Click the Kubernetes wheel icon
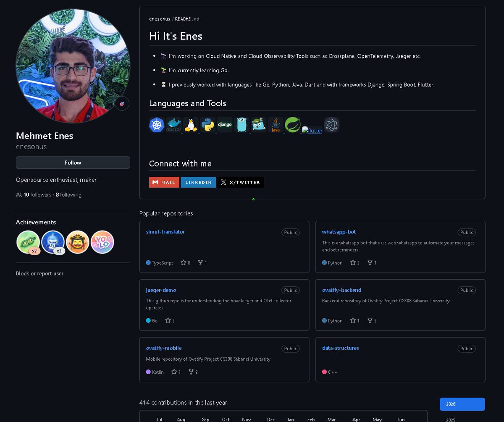This screenshot has height=422, width=504. click(157, 125)
